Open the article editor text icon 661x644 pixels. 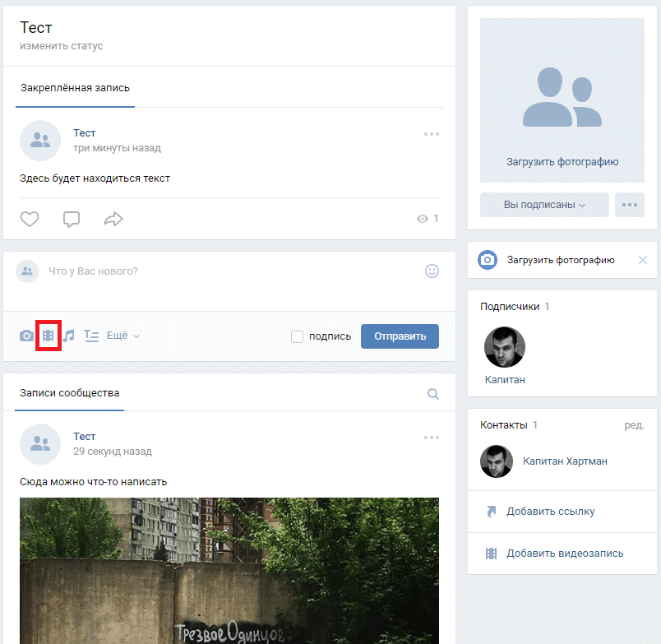(91, 336)
